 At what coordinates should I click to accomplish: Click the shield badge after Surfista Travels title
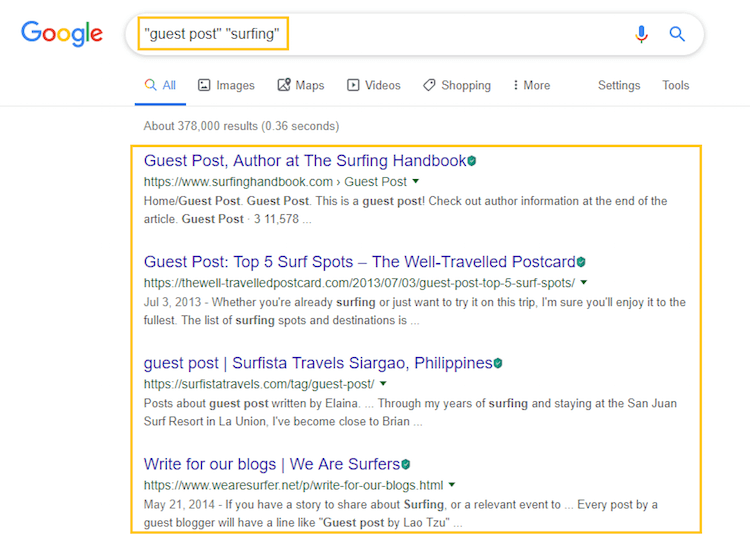pyautogui.click(x=498, y=363)
